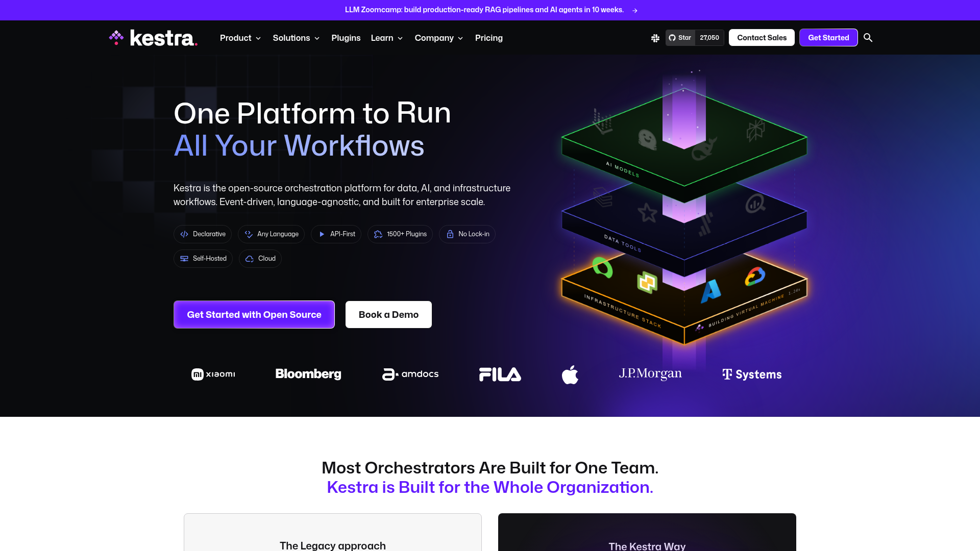Viewport: 980px width, 551px height.
Task: Click the 'INFRASTRUCTURE STACK' layer label
Action: click(623, 311)
